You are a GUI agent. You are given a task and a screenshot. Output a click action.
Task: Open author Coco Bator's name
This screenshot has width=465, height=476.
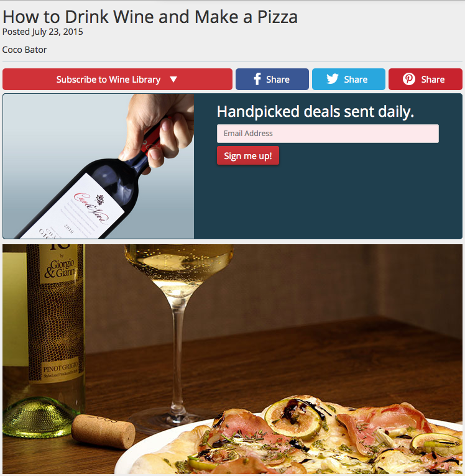(x=25, y=50)
